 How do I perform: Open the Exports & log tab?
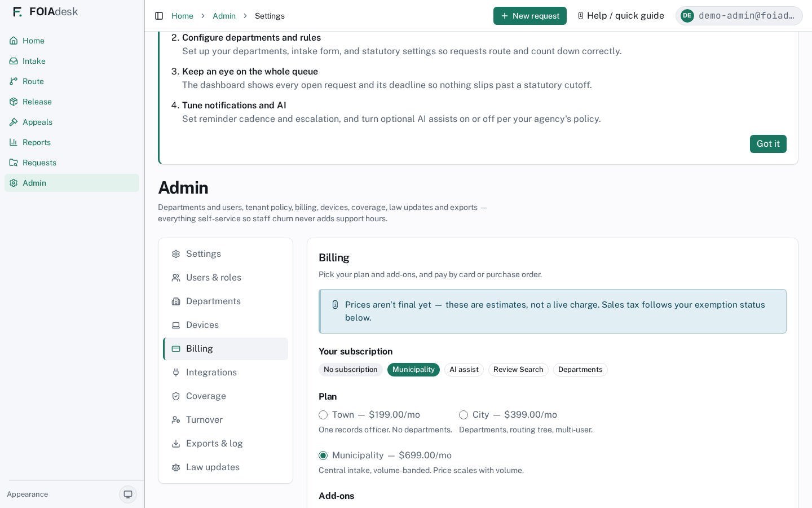click(x=226, y=444)
